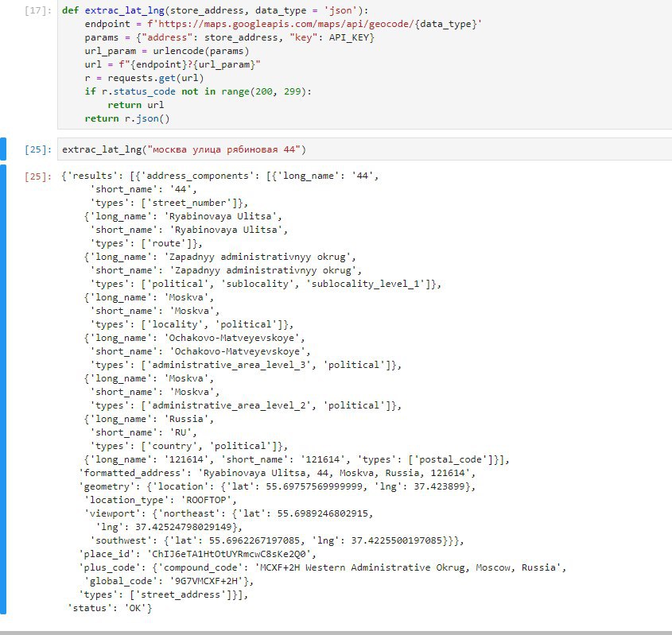Click the 'params' dictionary assignment line

[229, 37]
